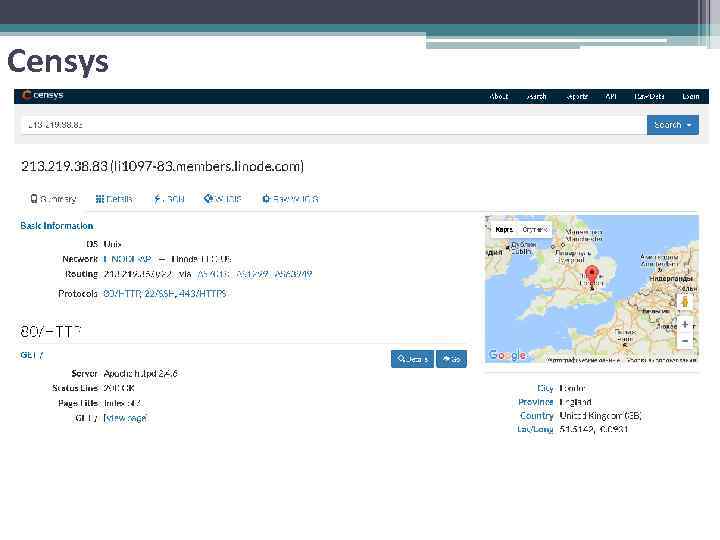Screen dimensions: 720x540
Task: Select the Summary tab
Action: click(x=53, y=199)
